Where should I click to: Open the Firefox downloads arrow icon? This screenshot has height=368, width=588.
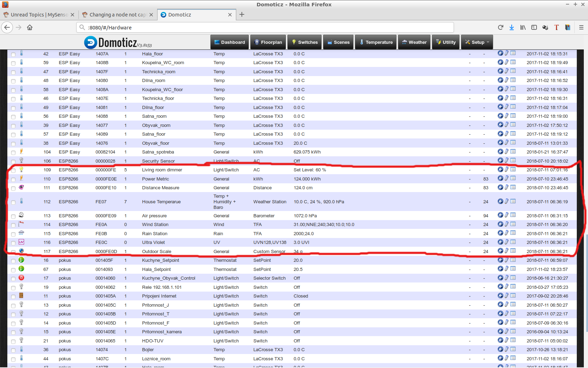512,27
